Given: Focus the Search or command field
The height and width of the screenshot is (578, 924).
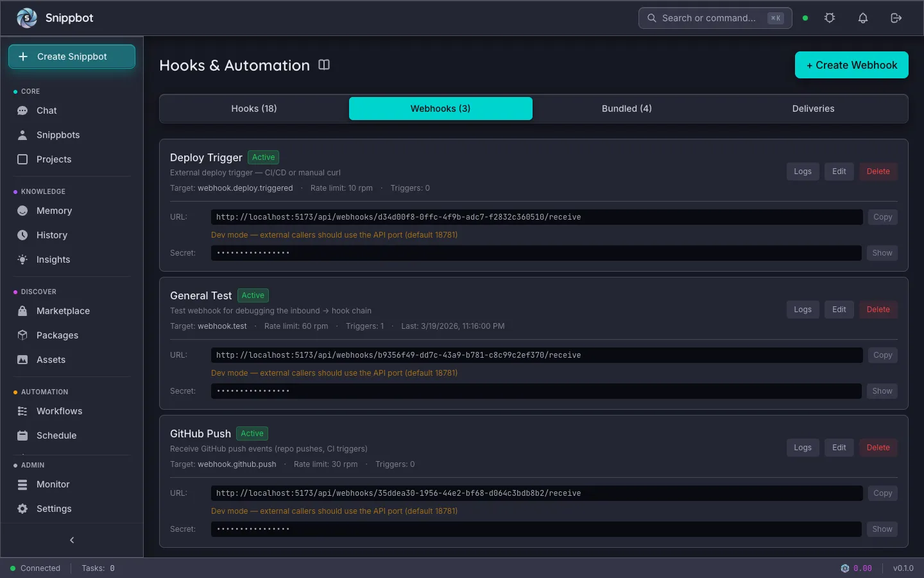Looking at the screenshot, I should (715, 18).
